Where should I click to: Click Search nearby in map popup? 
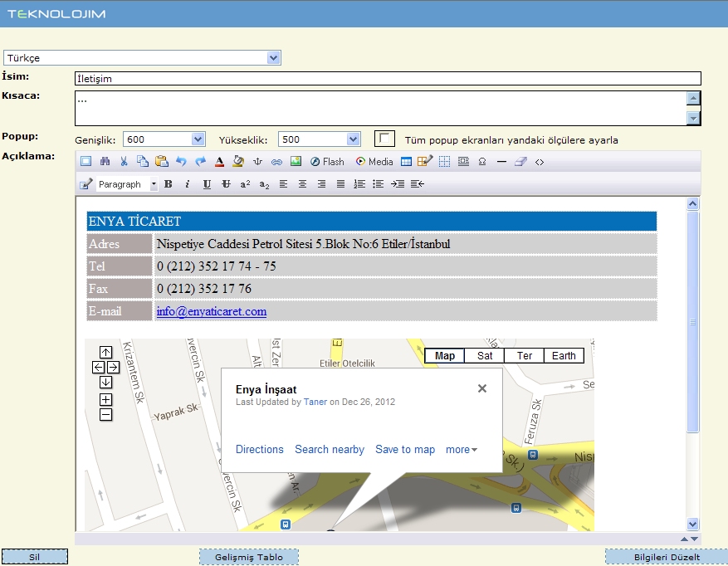pos(330,450)
